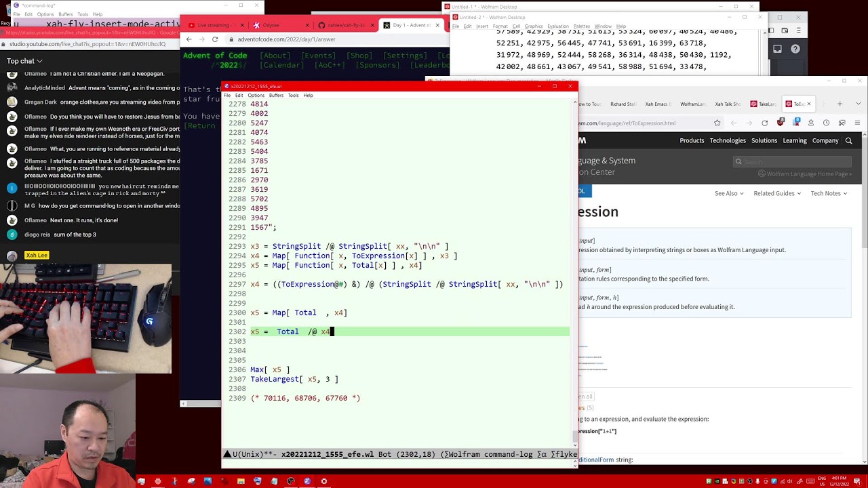This screenshot has width=868, height=488.
Task: Open the file explorer folder taskbar icon
Action: (241, 481)
